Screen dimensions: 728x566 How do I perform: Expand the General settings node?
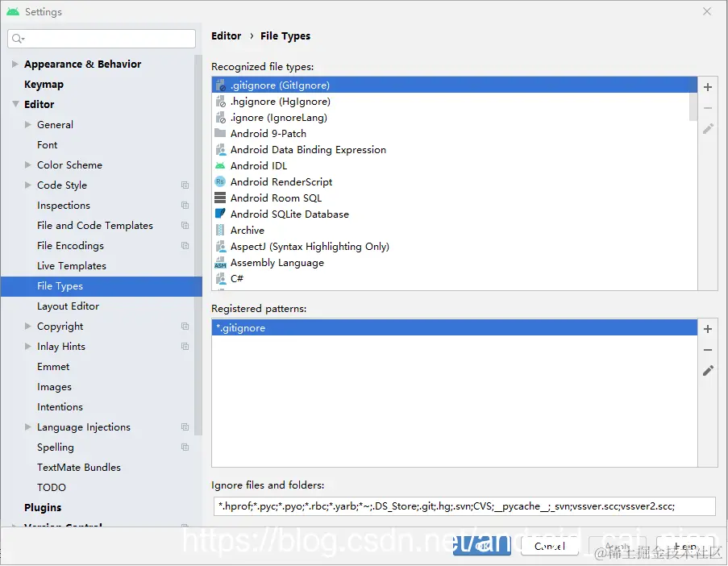click(28, 124)
